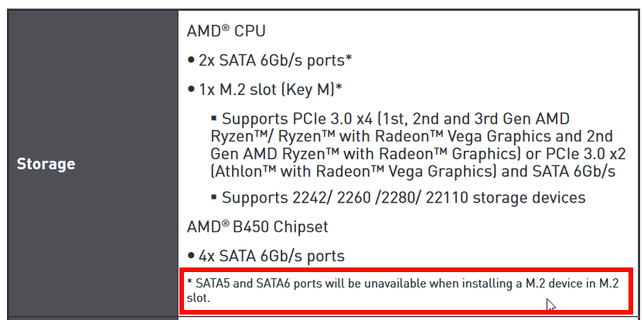The width and height of the screenshot is (644, 320).
Task: Click the "AMD® B450 Chipset" heading
Action: (x=257, y=227)
